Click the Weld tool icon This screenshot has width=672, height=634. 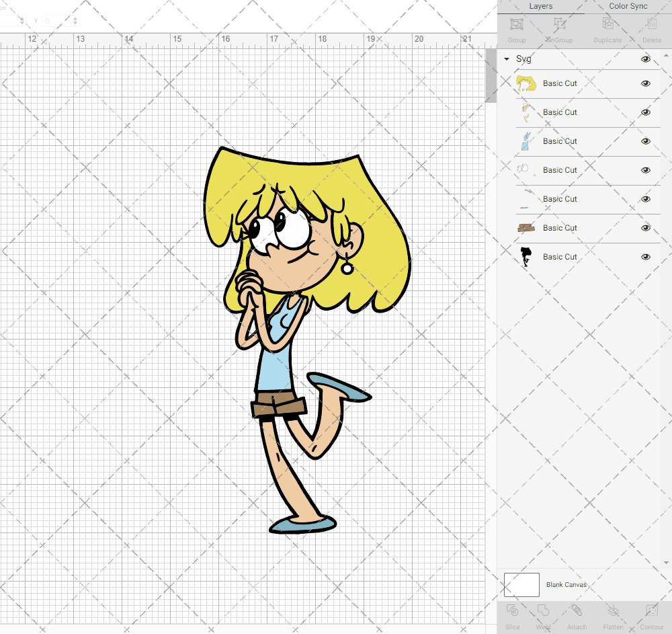coord(543,610)
